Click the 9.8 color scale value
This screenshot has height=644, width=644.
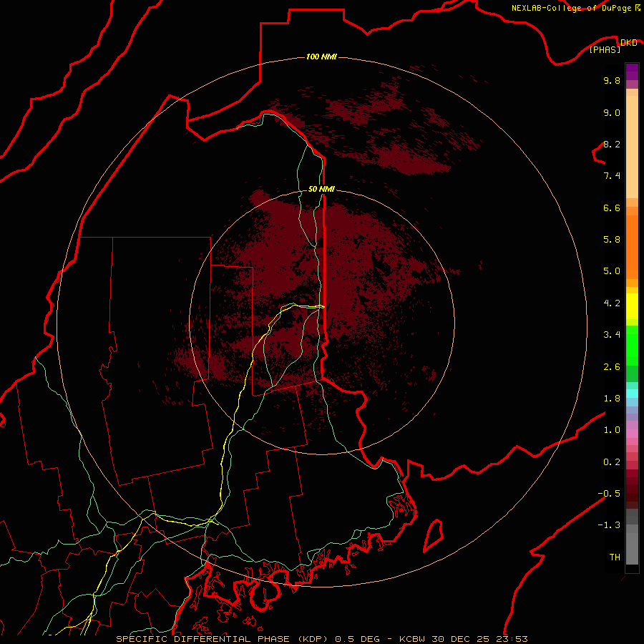pyautogui.click(x=612, y=80)
